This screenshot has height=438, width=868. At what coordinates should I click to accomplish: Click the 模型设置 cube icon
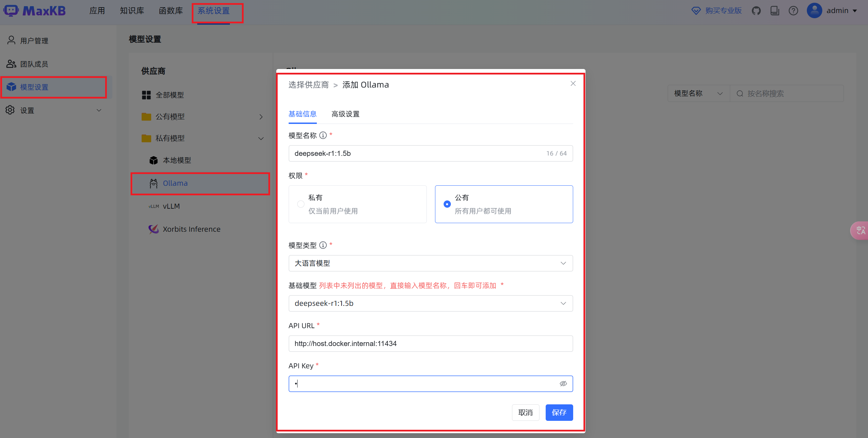pos(11,87)
